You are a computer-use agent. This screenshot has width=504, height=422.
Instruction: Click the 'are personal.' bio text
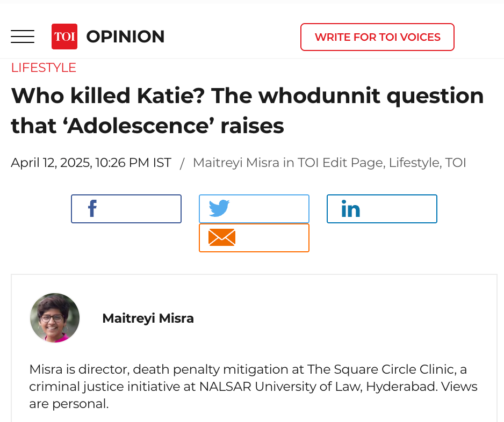tap(69, 404)
